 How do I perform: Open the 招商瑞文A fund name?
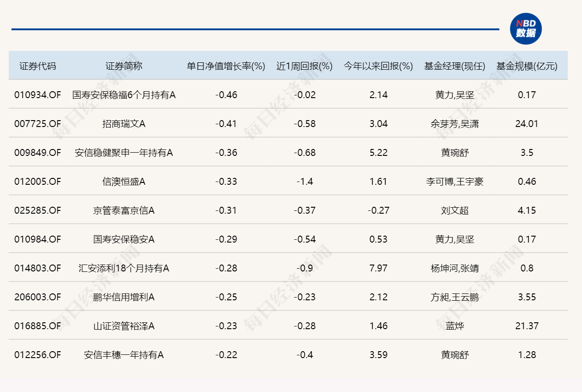click(x=123, y=124)
